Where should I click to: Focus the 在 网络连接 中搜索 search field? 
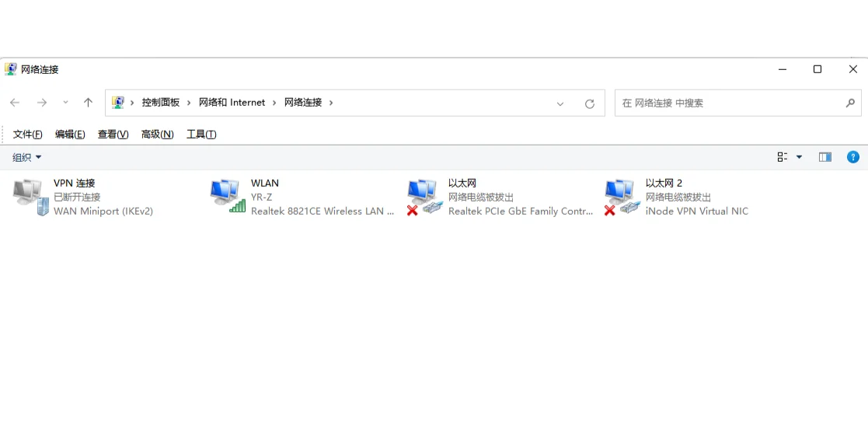point(738,103)
